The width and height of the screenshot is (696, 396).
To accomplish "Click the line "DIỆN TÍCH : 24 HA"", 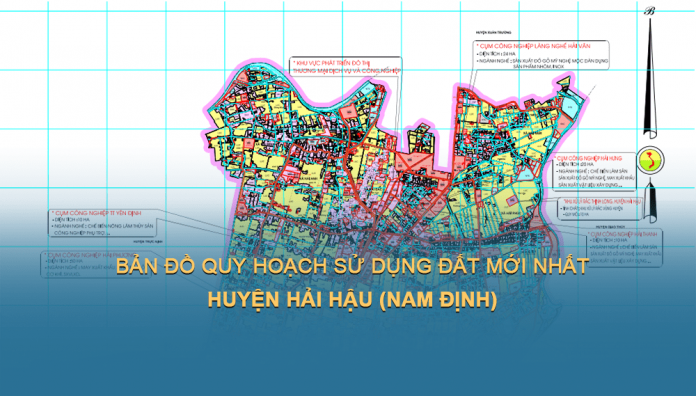I will [497, 54].
